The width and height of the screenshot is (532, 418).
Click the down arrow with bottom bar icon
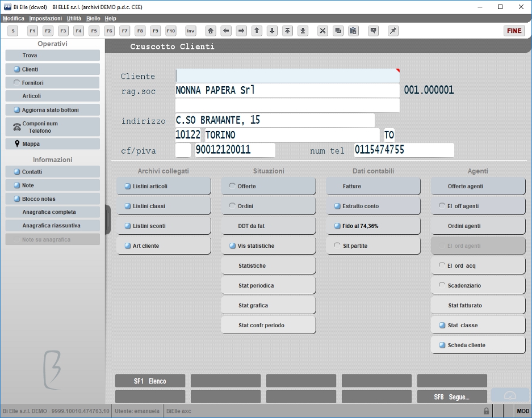[303, 31]
